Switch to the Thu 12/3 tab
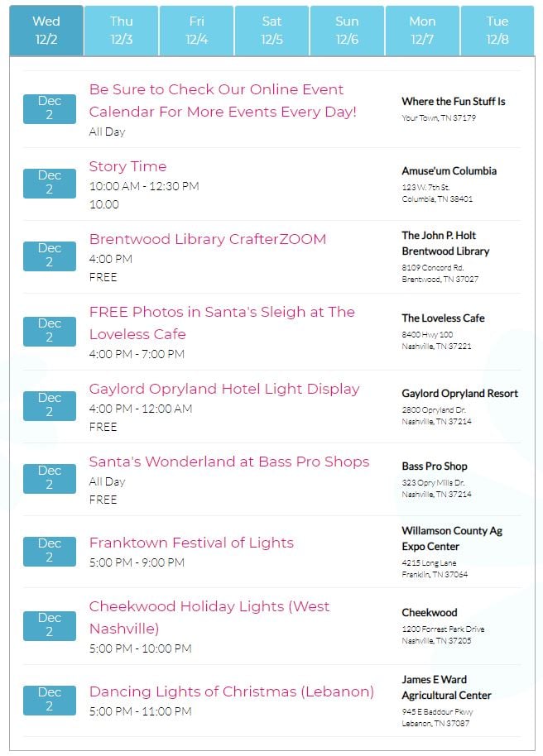543x756 pixels. click(x=121, y=31)
